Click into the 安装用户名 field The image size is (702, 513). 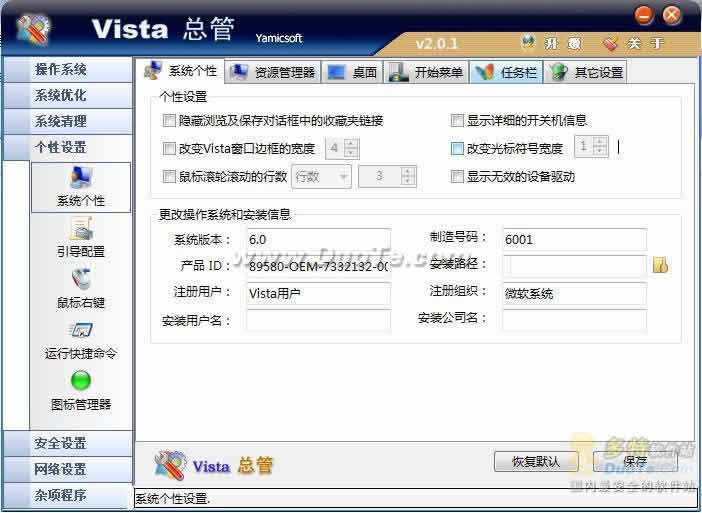(318, 320)
